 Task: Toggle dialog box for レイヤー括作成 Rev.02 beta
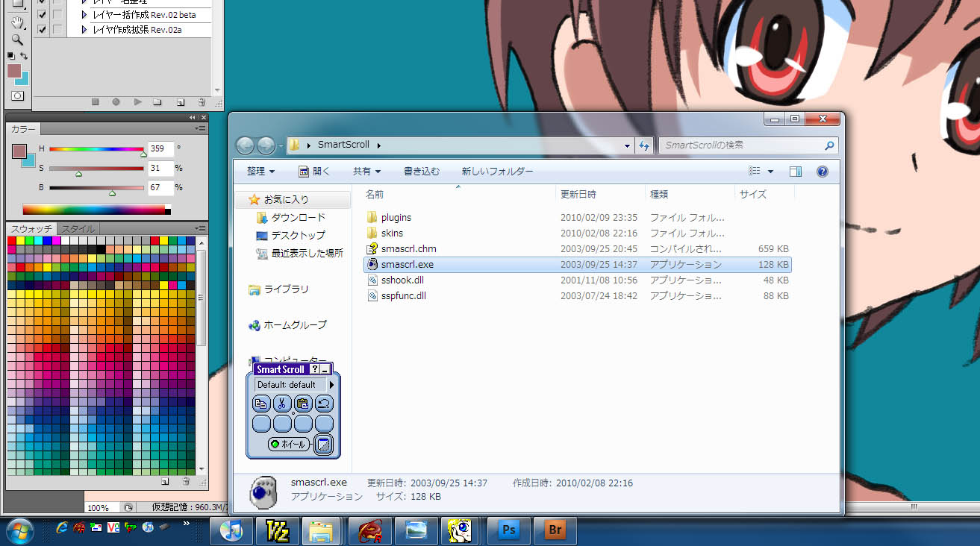coord(57,15)
